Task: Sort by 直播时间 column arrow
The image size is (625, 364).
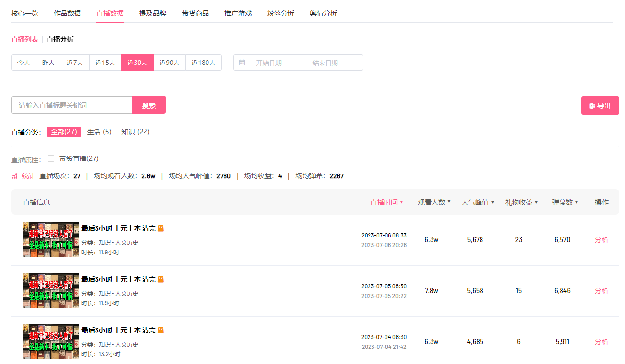Action: 401,203
